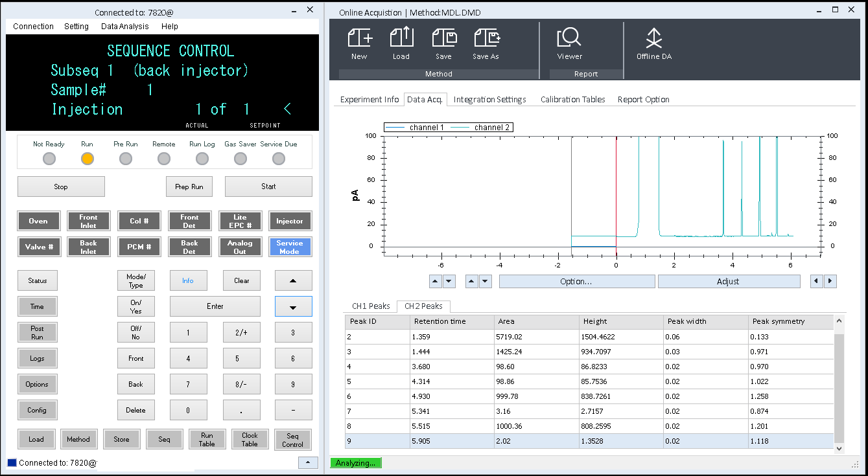Switch to Integration Settings tab
868x476 pixels.
coord(489,100)
